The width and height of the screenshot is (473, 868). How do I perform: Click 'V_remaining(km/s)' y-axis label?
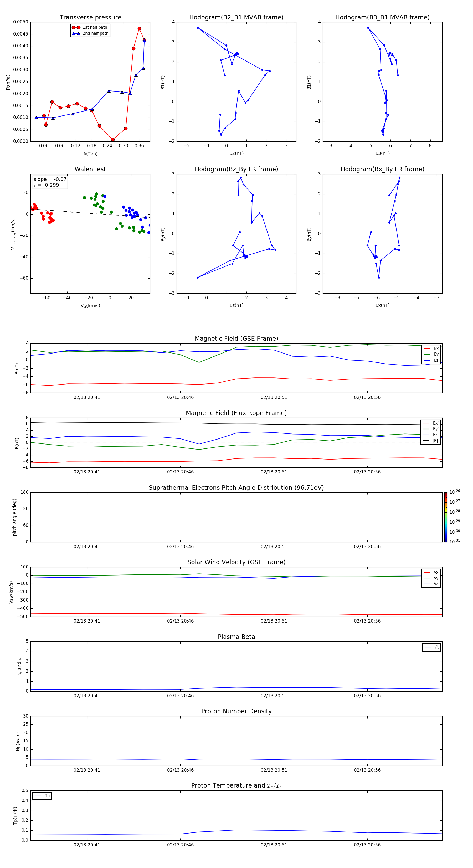point(13,234)
